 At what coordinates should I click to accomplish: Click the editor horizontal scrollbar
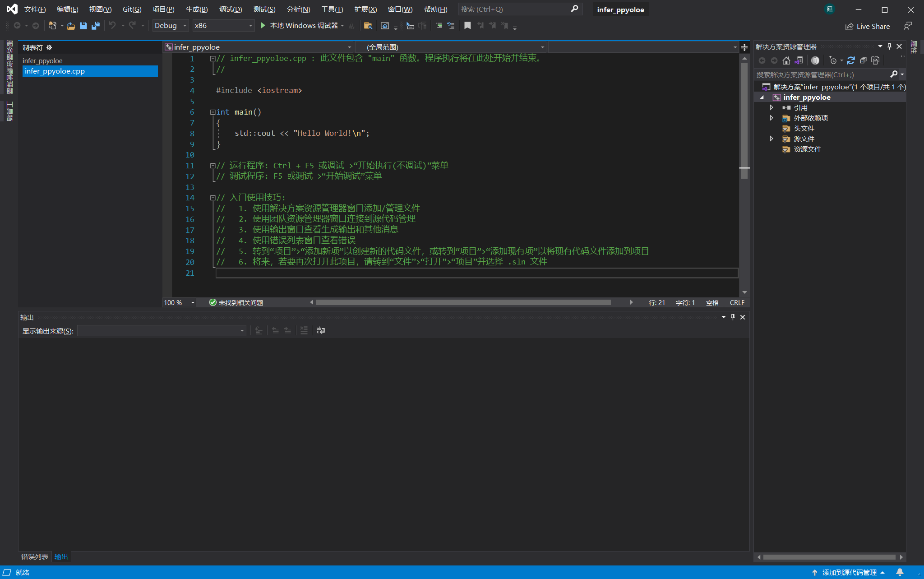click(x=463, y=302)
